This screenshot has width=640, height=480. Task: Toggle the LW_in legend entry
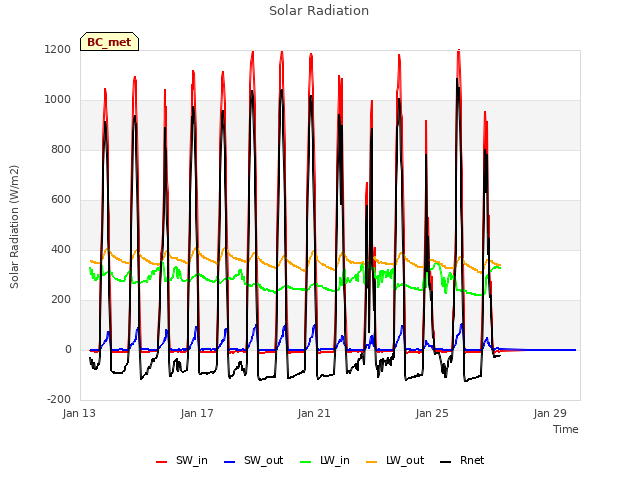pos(325,460)
